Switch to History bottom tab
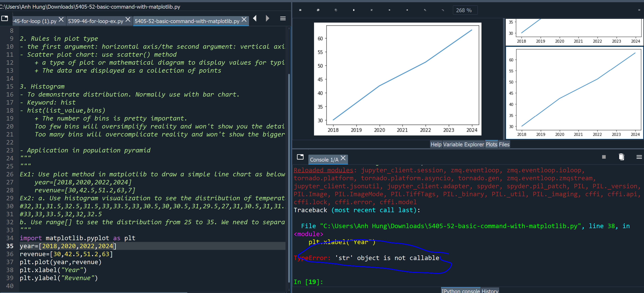This screenshot has width=644, height=293. tap(490, 291)
